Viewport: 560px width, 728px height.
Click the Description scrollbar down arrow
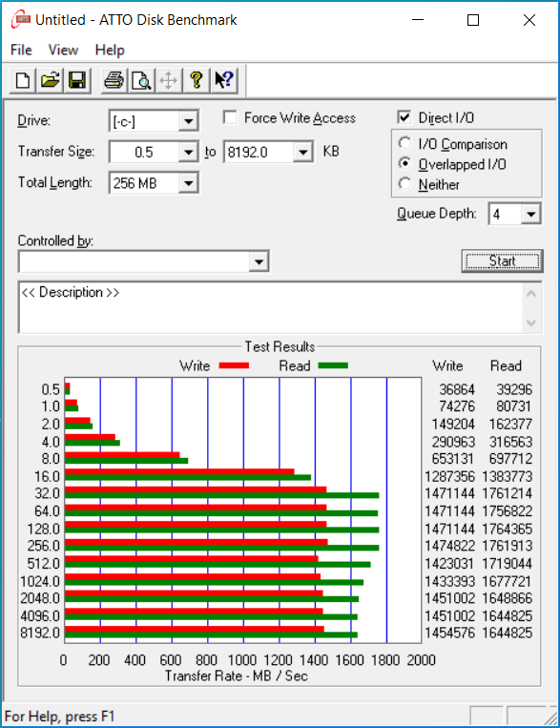point(531,322)
